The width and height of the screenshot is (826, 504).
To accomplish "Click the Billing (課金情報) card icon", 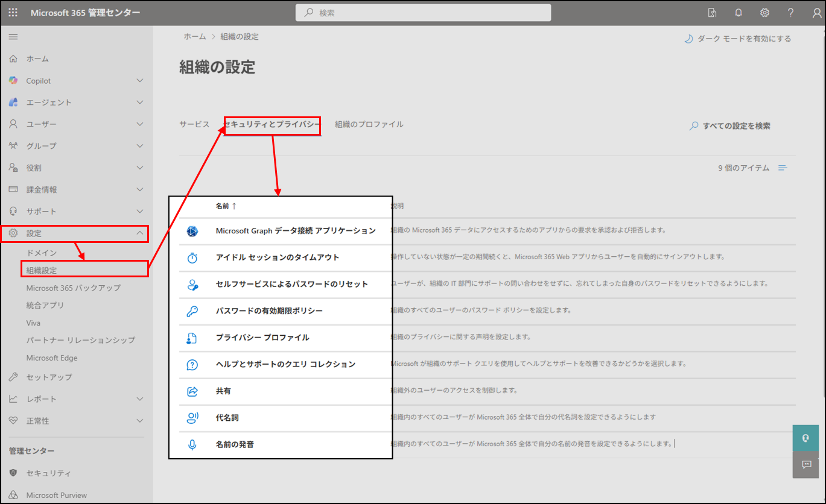I will (13, 189).
